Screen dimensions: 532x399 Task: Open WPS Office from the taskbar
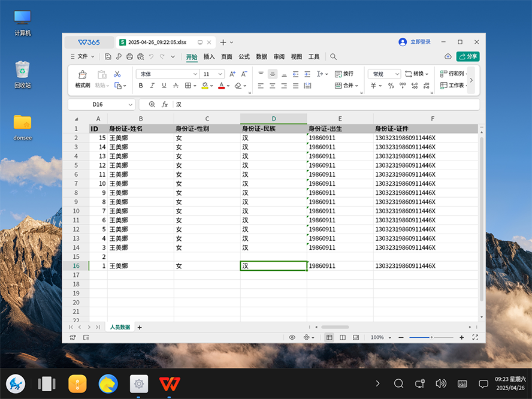pos(170,383)
